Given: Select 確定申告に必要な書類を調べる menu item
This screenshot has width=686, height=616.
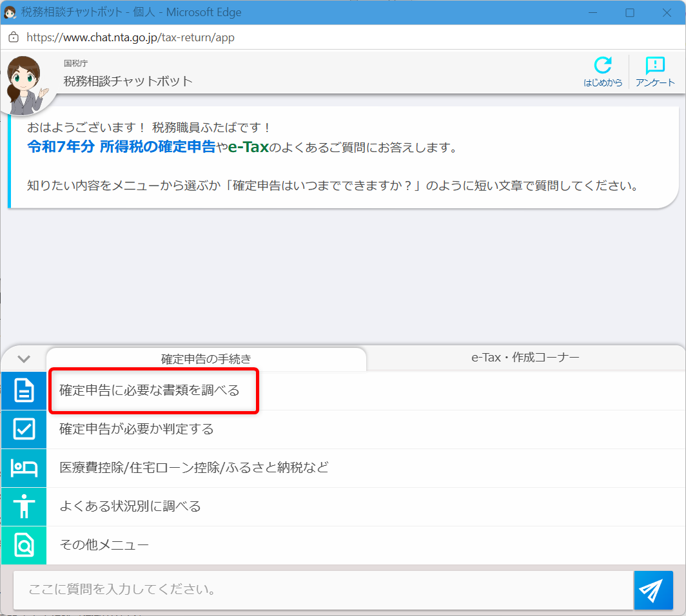Looking at the screenshot, I should pyautogui.click(x=366, y=390).
